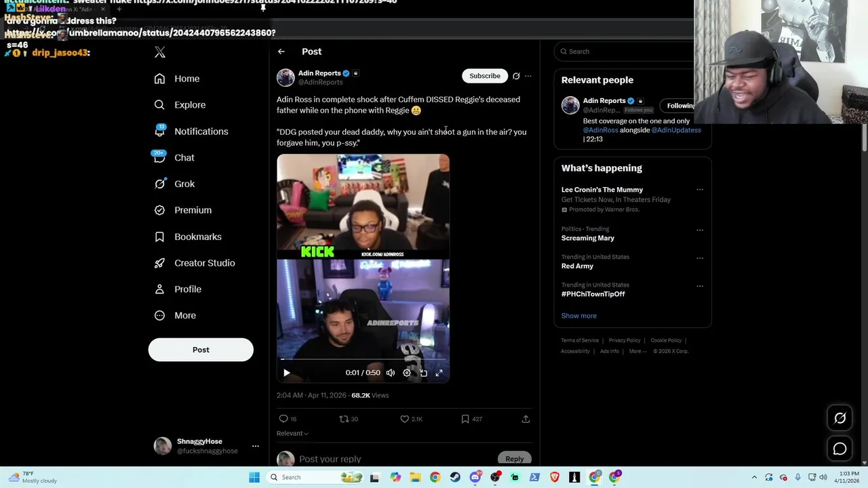Viewport: 868px width, 488px height.
Task: Click the floating chat messages button
Action: point(840,449)
